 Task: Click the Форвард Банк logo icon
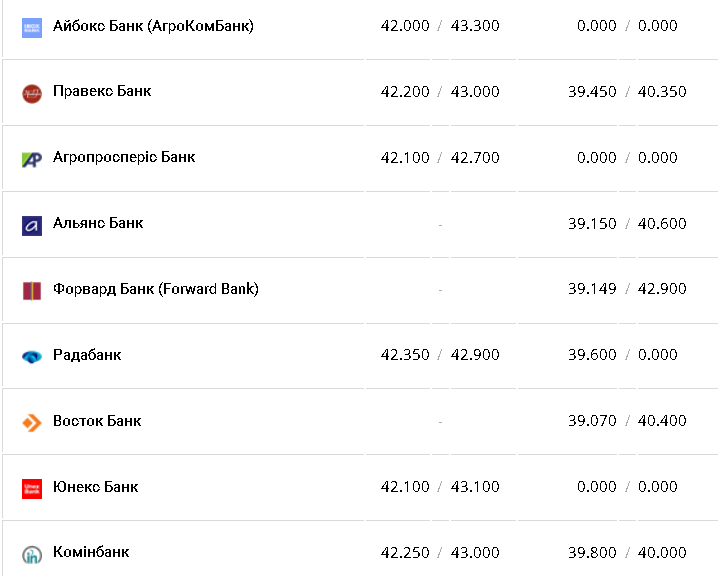coord(32,291)
